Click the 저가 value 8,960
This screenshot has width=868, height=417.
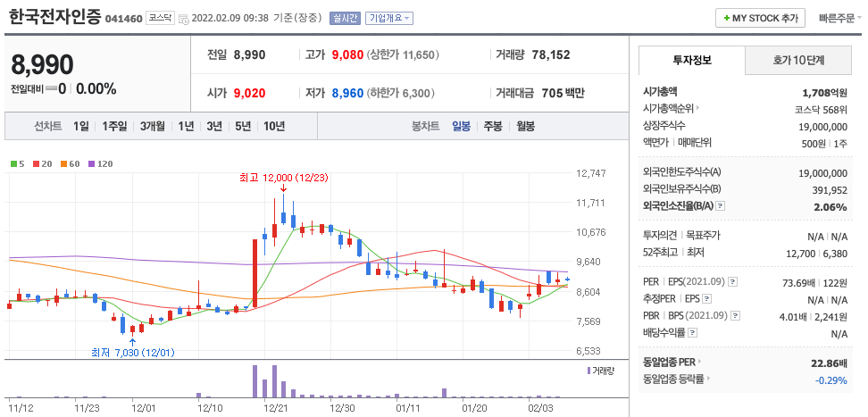coord(347,93)
